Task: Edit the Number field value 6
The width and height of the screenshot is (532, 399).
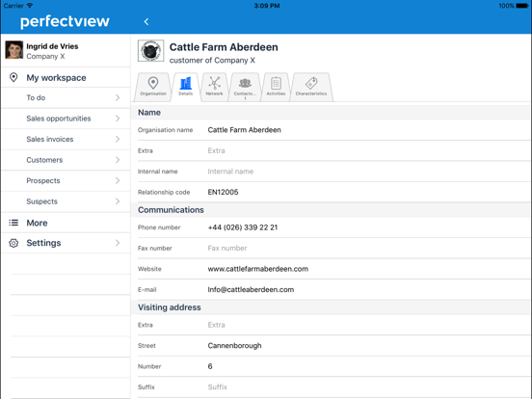Action: tap(333, 366)
